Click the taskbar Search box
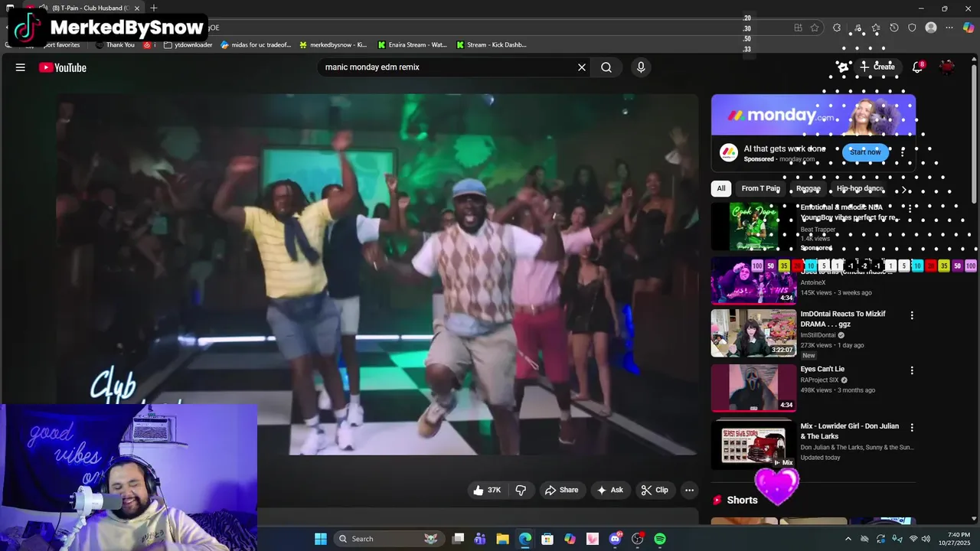980x551 pixels. click(388, 539)
